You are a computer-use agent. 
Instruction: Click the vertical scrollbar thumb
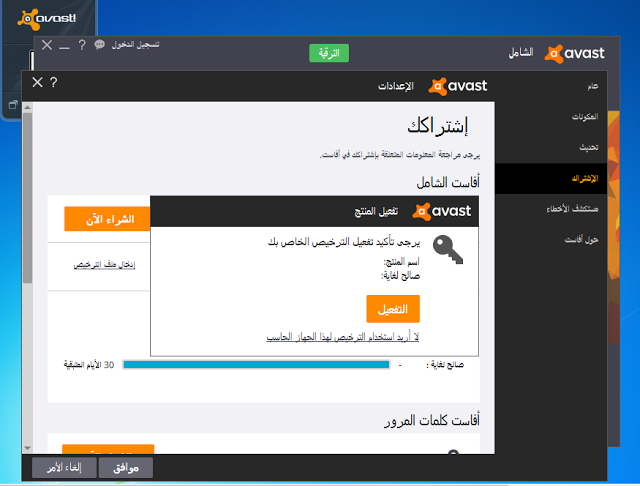click(27, 198)
